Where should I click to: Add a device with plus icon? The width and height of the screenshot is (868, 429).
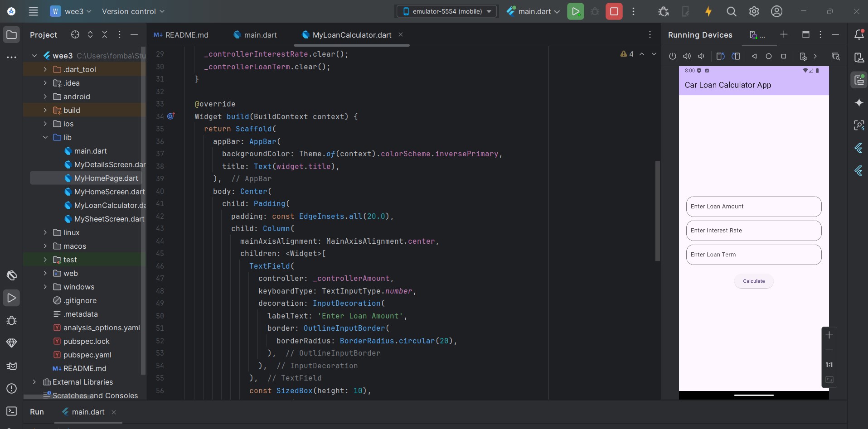pos(784,34)
